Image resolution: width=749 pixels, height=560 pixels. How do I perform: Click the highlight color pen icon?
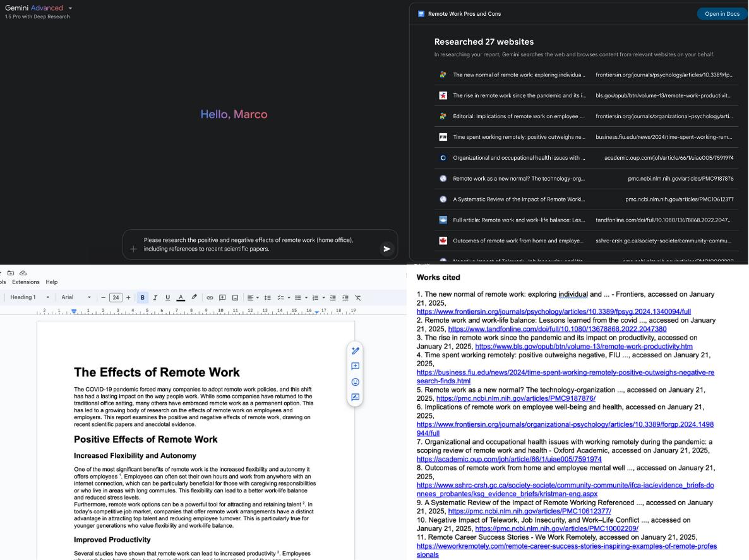pos(194,297)
